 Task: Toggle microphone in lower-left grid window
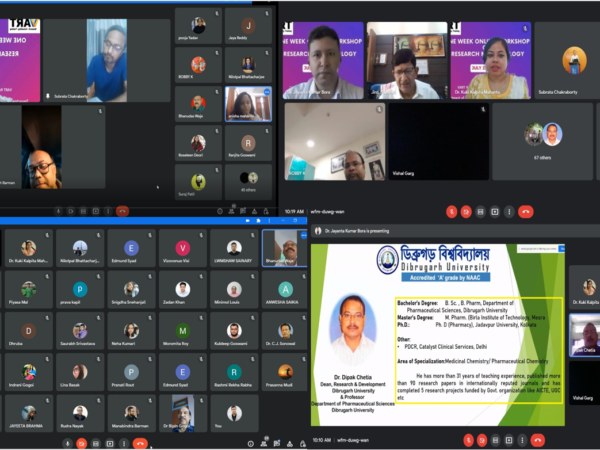67,443
